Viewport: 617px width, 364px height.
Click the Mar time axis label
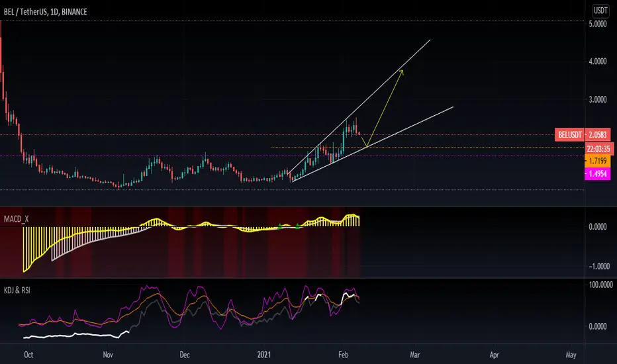tap(414, 355)
